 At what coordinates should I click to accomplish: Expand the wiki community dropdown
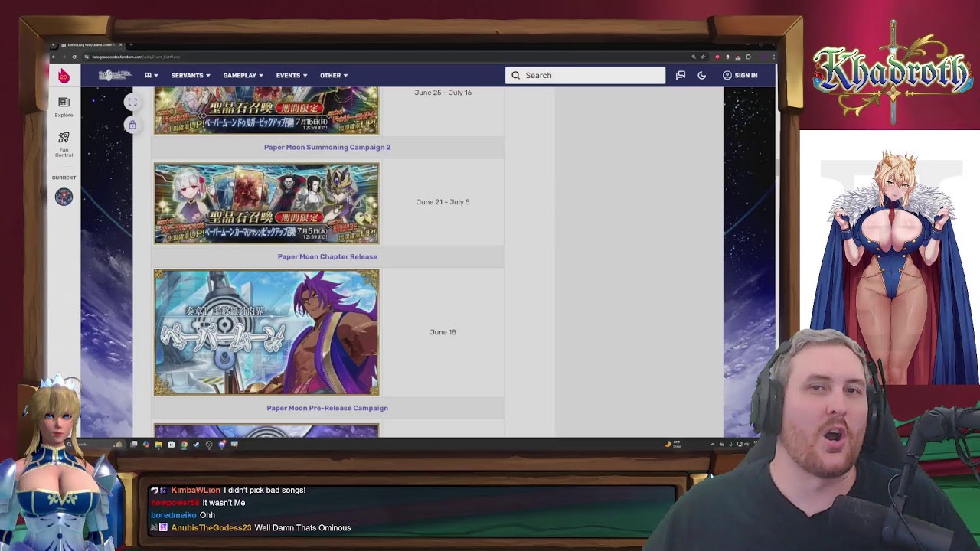151,75
